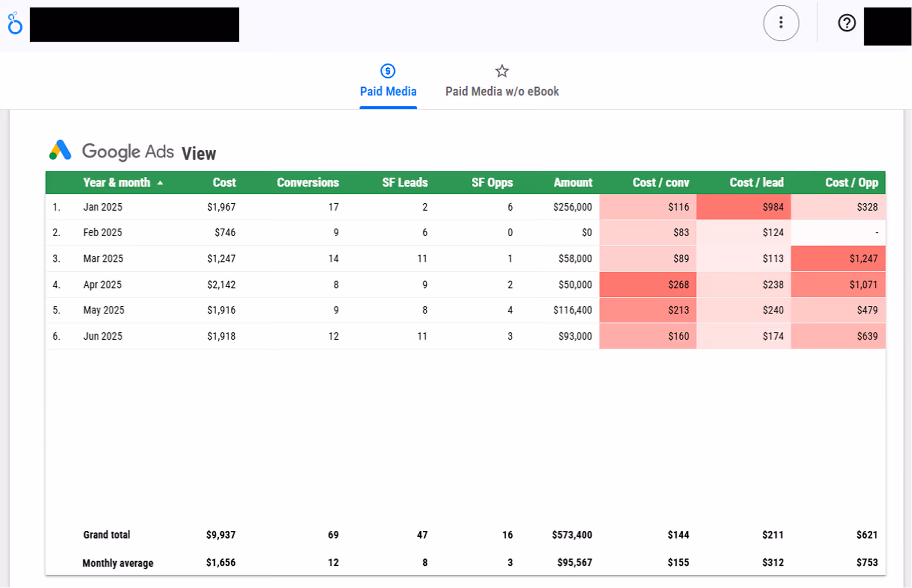Toggle sorting on the SF Leads column header
Image resolution: width=912 pixels, height=588 pixels.
pos(405,182)
